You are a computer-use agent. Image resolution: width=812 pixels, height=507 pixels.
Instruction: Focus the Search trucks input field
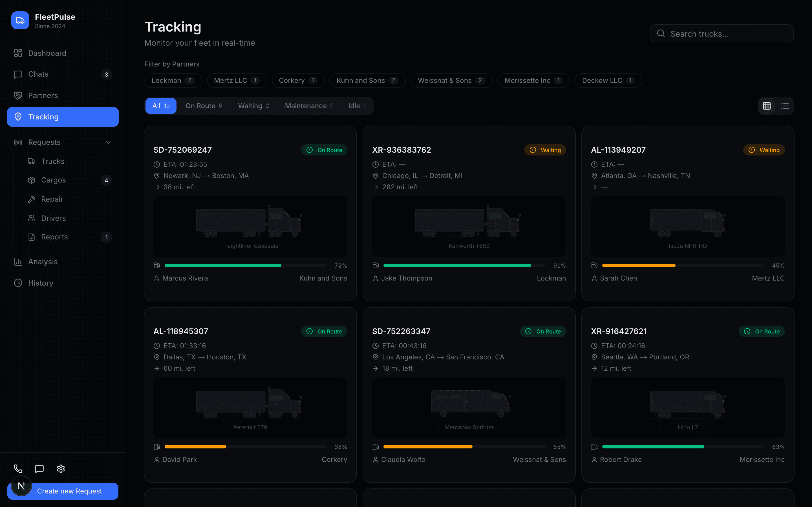[x=721, y=34]
